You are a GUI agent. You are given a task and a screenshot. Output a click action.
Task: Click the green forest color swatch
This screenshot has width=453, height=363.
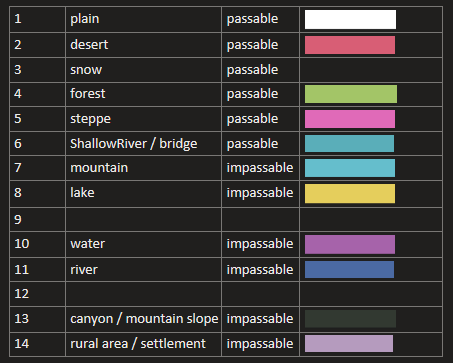click(351, 94)
